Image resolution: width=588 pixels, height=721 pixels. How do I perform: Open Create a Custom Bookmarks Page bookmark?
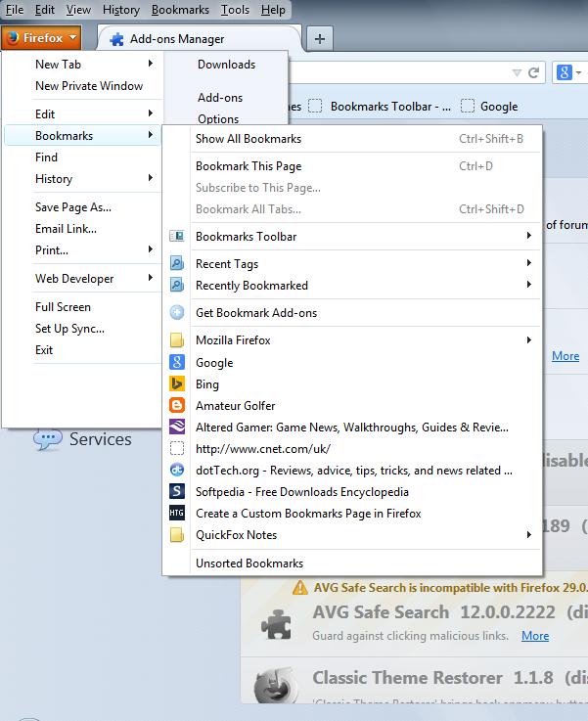click(351, 514)
